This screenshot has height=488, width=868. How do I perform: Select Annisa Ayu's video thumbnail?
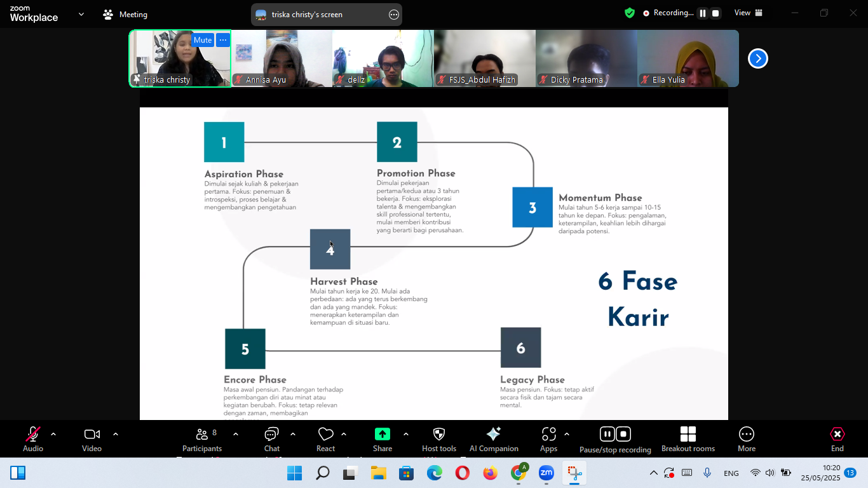point(281,58)
